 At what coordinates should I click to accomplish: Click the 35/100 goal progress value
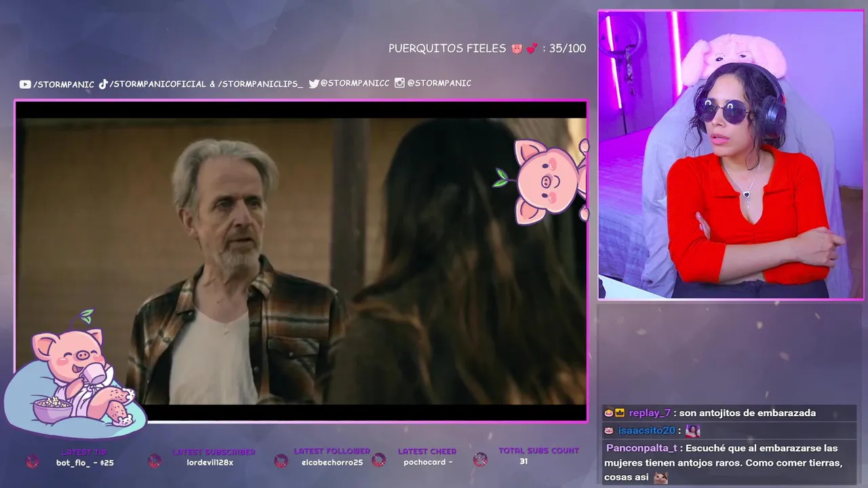coord(568,48)
